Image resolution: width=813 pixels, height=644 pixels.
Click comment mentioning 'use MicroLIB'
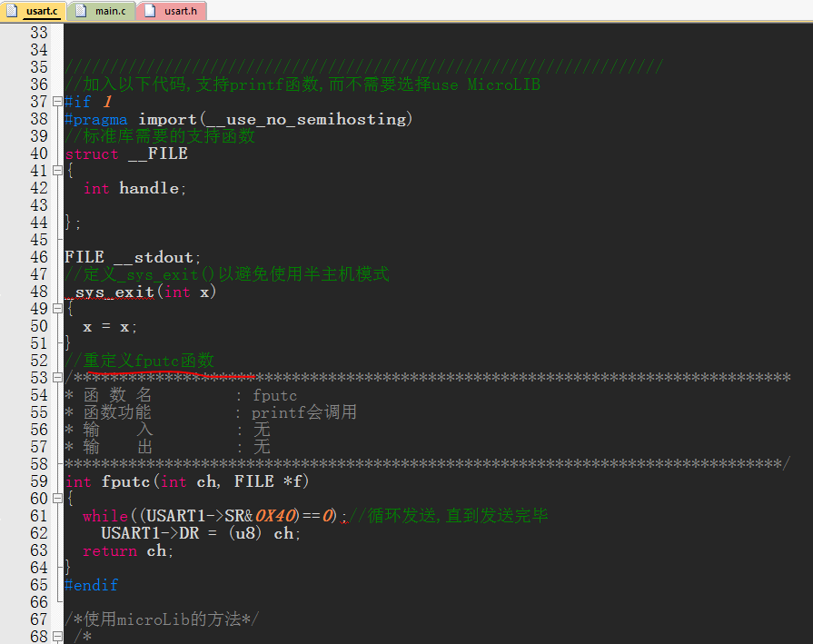(302, 84)
